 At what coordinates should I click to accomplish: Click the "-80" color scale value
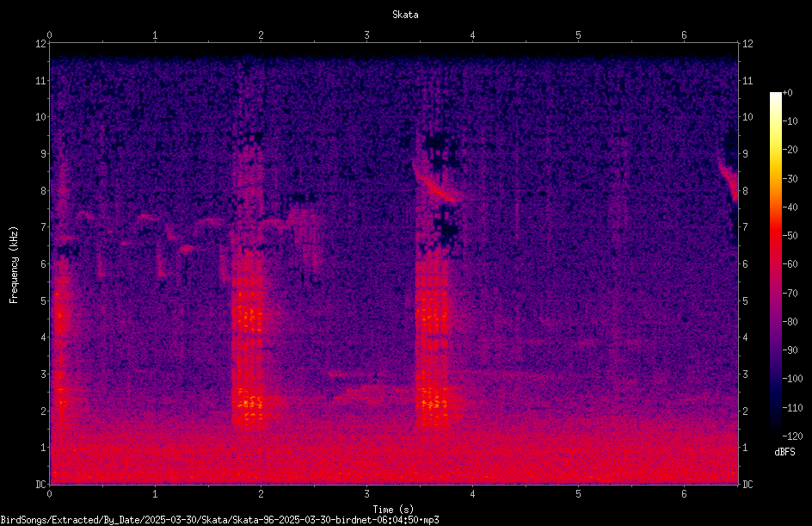click(790, 322)
